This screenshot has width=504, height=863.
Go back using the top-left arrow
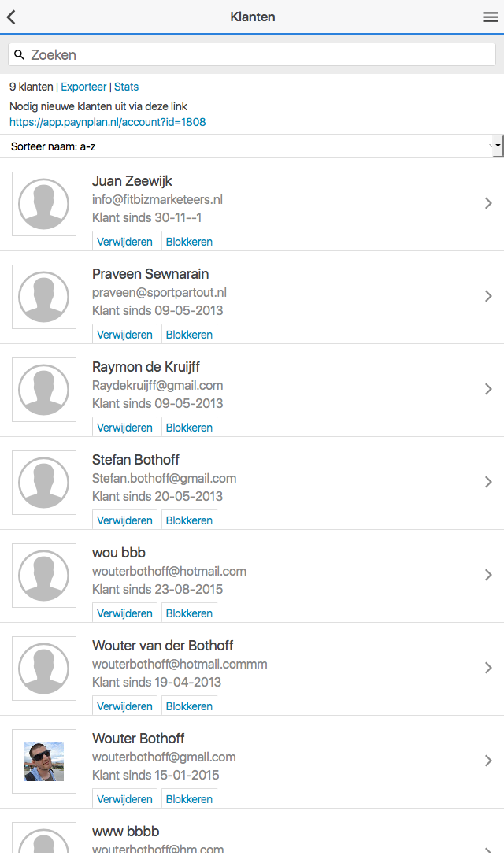(x=11, y=17)
